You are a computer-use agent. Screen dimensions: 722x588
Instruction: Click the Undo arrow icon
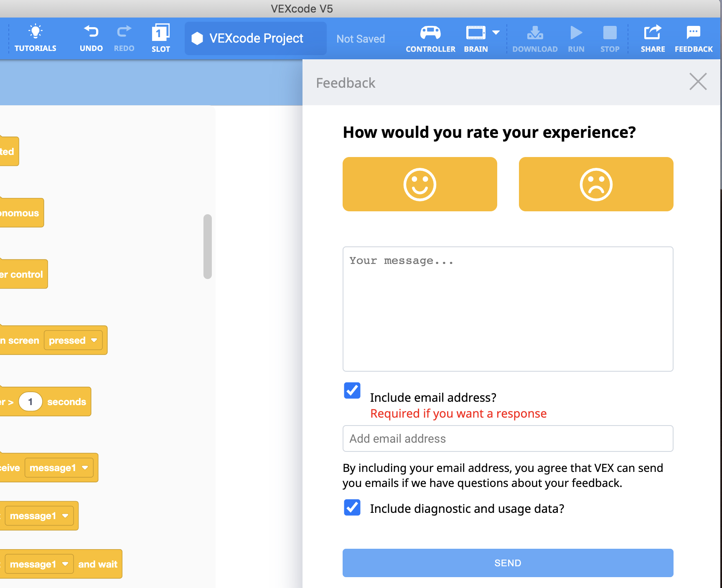click(91, 32)
